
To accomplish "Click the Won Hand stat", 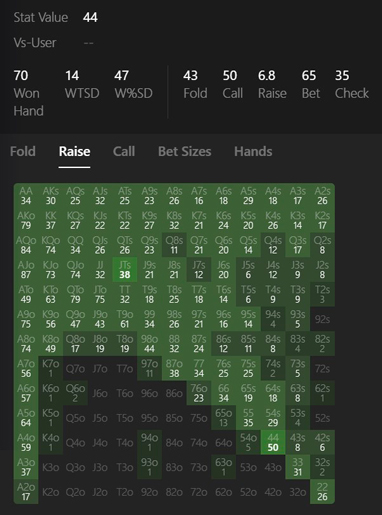I will pyautogui.click(x=28, y=93).
